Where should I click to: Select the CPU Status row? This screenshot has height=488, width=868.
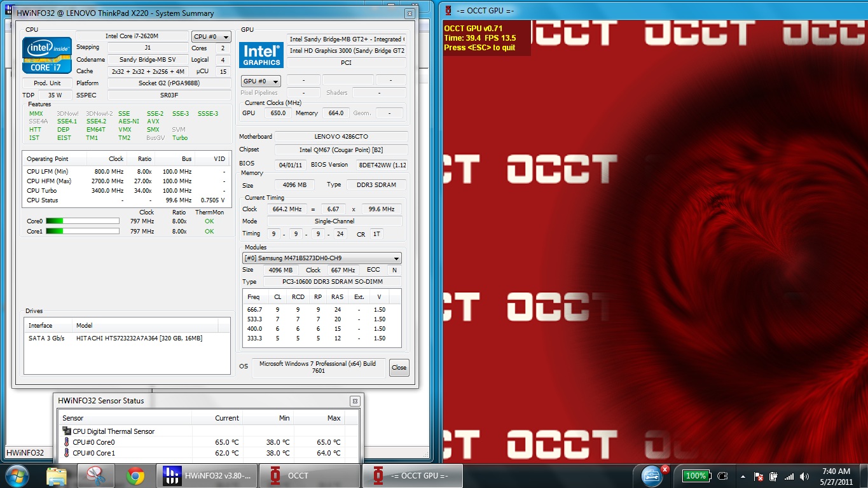coord(127,200)
